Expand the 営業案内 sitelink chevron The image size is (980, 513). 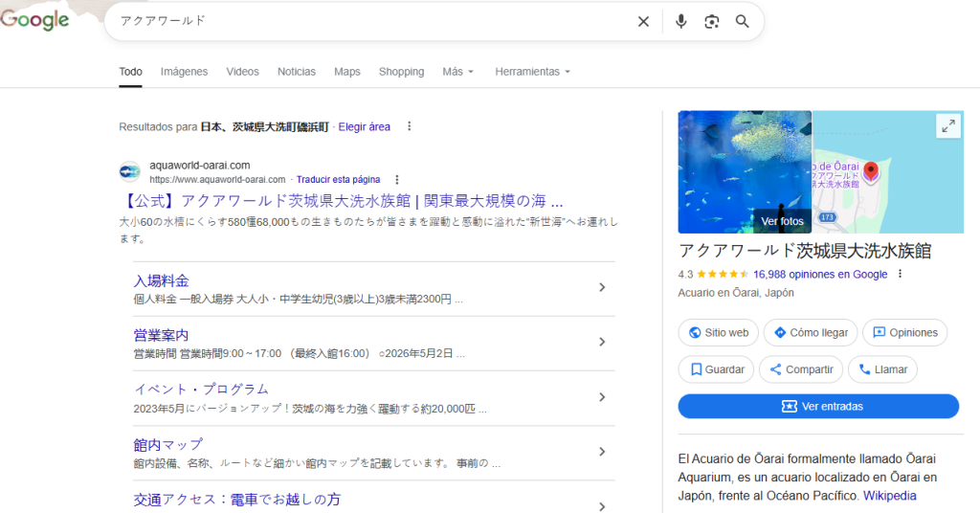(x=602, y=342)
